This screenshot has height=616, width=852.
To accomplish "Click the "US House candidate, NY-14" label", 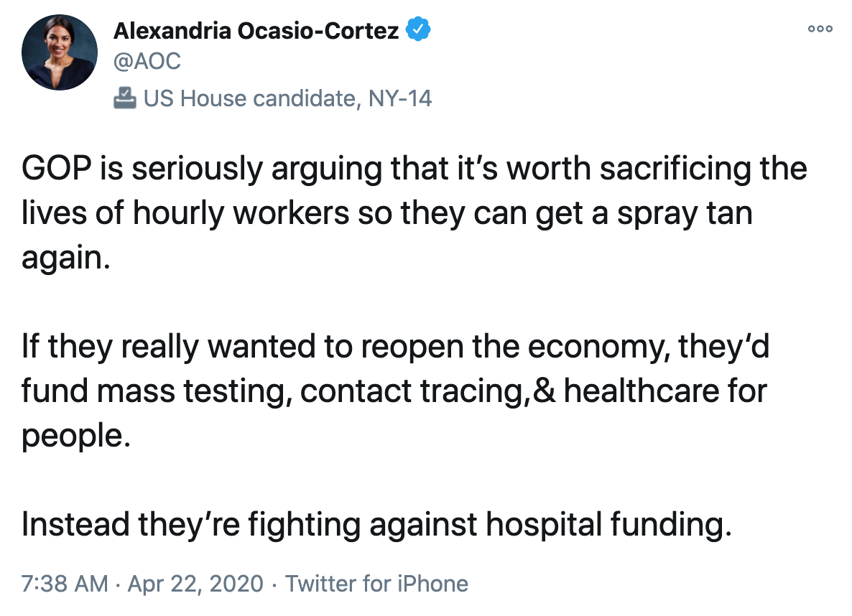I will click(287, 98).
